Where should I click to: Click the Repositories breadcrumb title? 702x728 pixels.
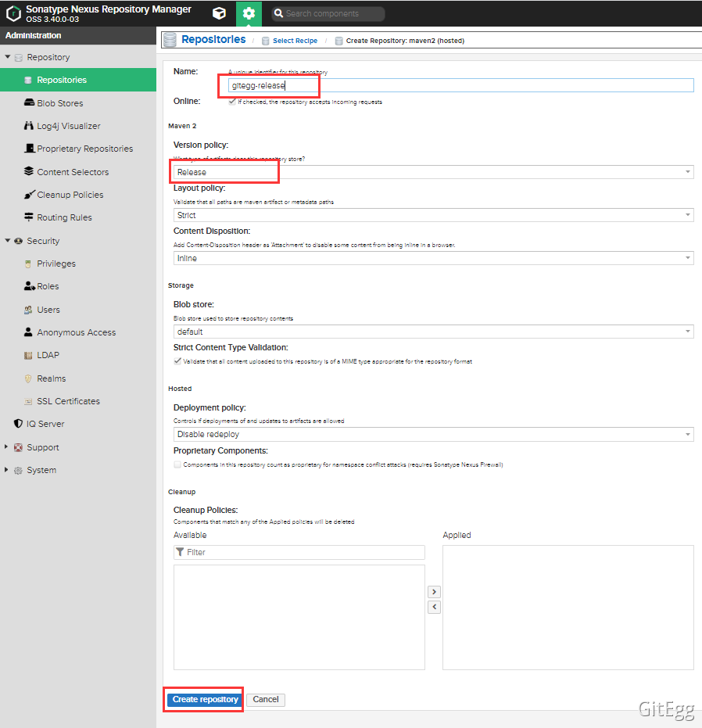coord(213,39)
